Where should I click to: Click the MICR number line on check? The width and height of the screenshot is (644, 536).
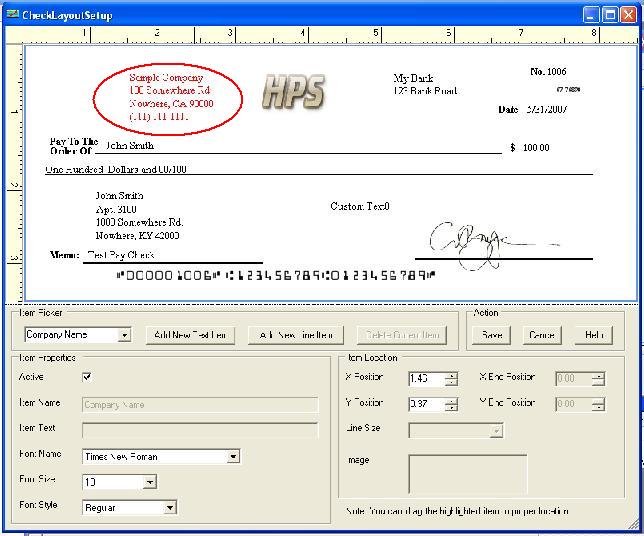tap(276, 274)
